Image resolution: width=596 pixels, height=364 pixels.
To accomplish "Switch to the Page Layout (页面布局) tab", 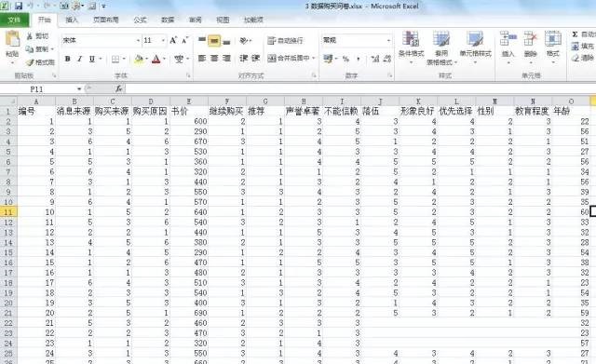I will (106, 20).
